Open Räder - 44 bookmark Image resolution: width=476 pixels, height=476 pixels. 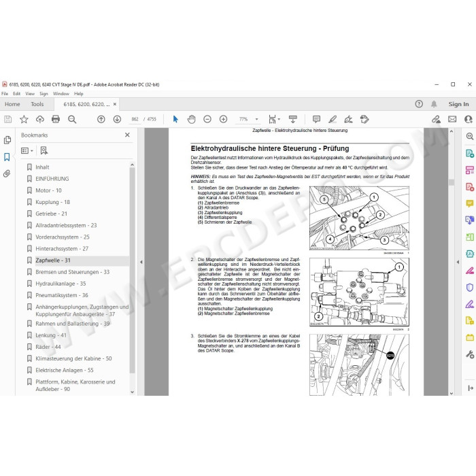coord(48,347)
